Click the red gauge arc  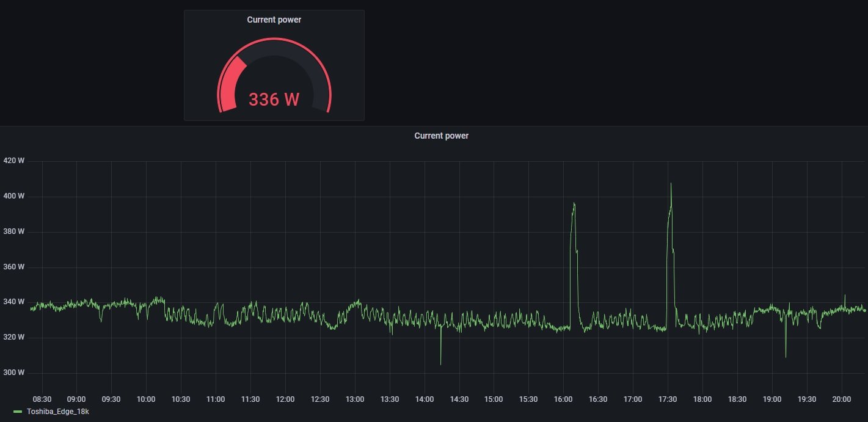tap(231, 85)
